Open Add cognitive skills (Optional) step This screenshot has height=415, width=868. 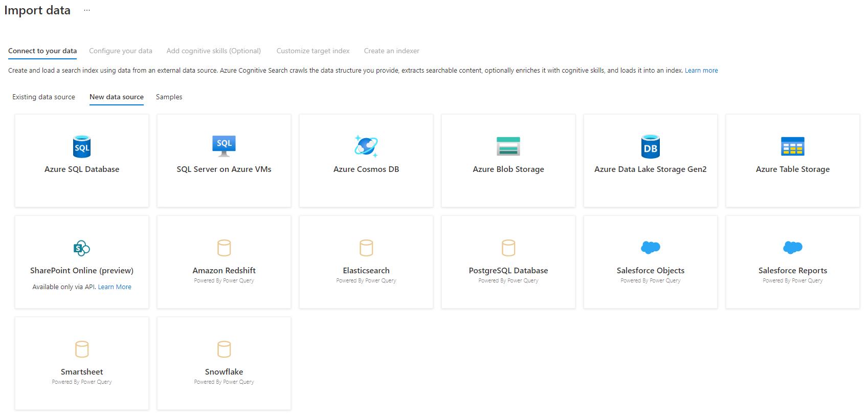pyautogui.click(x=214, y=51)
